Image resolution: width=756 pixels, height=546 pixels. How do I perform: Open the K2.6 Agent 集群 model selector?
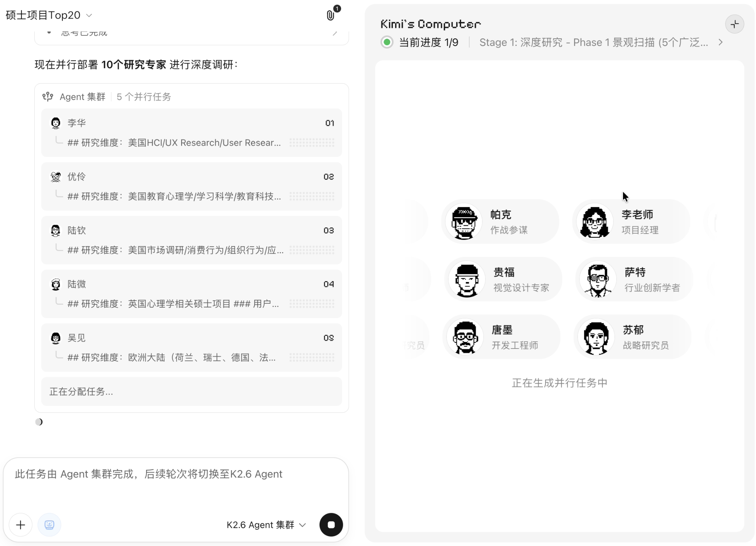266,525
